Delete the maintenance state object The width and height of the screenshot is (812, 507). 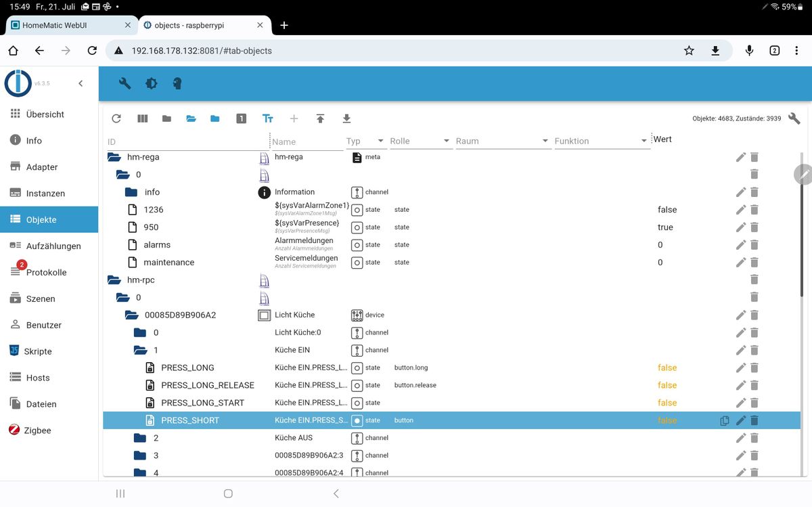click(x=754, y=262)
